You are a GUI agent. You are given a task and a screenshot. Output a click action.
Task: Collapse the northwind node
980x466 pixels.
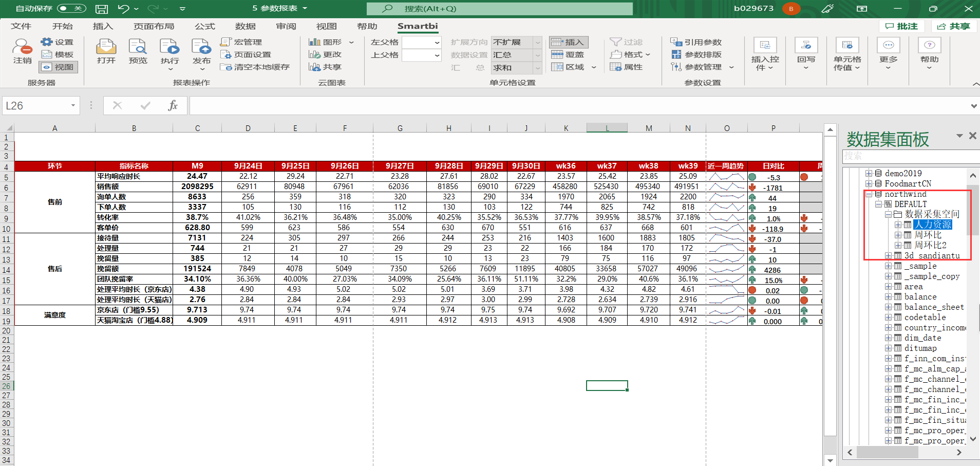pyautogui.click(x=869, y=194)
